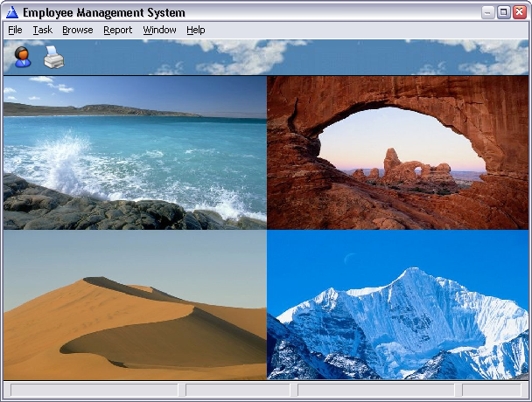Select the sand dune picture
Image resolution: width=532 pixels, height=402 pixels.
pos(135,304)
